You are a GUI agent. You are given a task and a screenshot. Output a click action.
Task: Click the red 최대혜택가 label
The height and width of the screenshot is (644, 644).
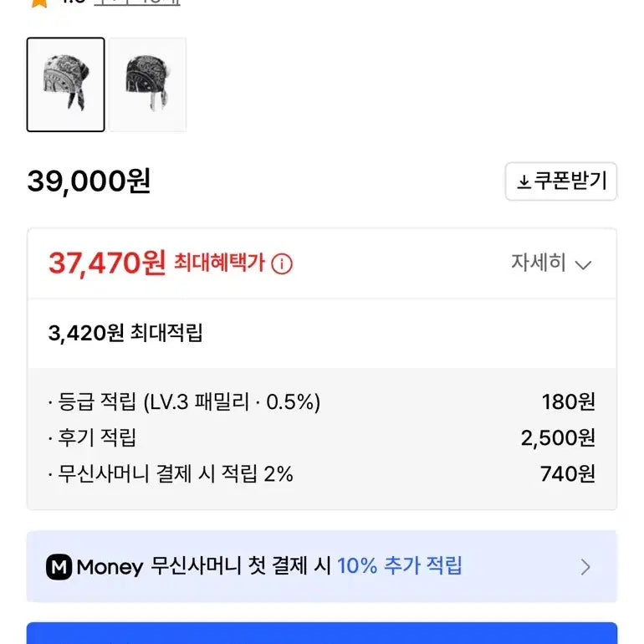219,263
